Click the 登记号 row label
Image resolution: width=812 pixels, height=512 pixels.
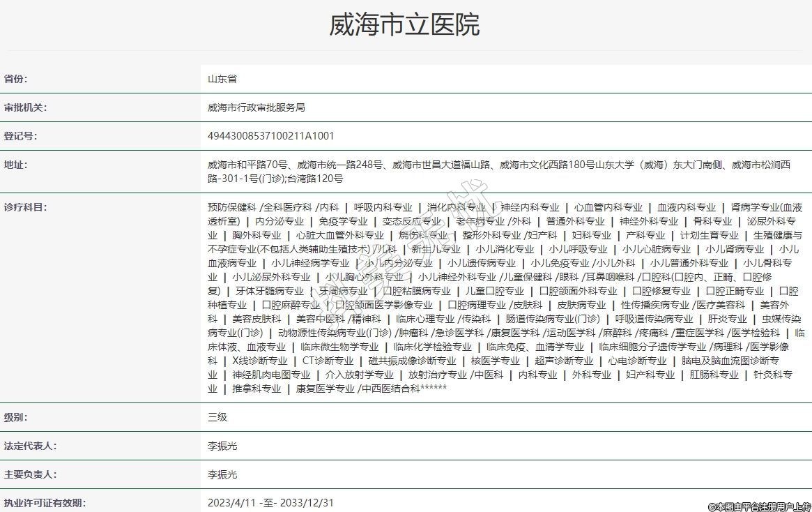click(21, 137)
